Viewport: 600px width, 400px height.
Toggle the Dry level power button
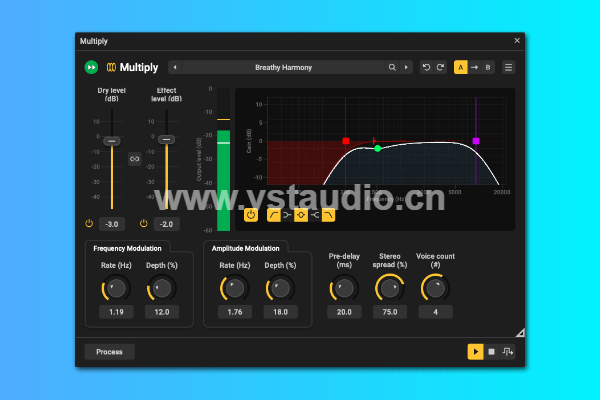(89, 224)
